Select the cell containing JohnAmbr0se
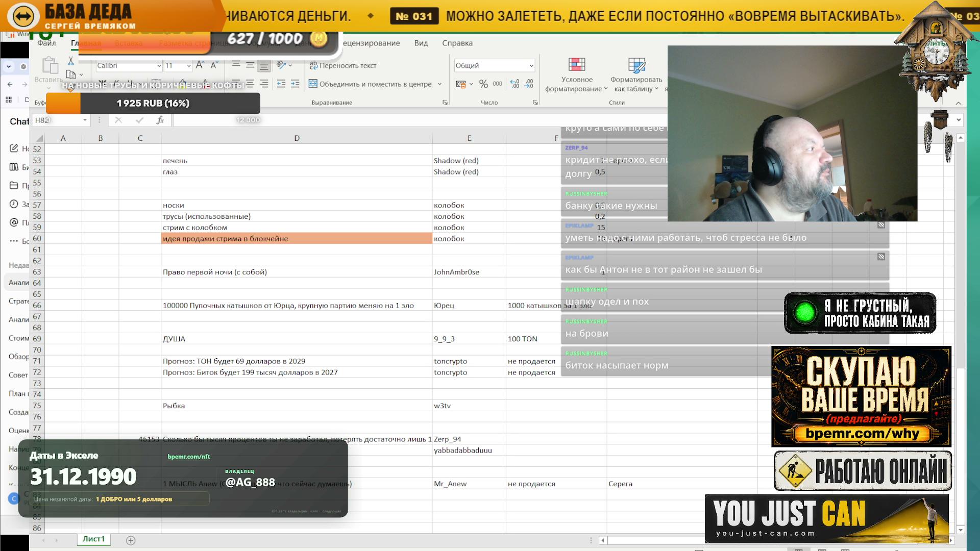Image resolution: width=980 pixels, height=551 pixels. (x=469, y=272)
